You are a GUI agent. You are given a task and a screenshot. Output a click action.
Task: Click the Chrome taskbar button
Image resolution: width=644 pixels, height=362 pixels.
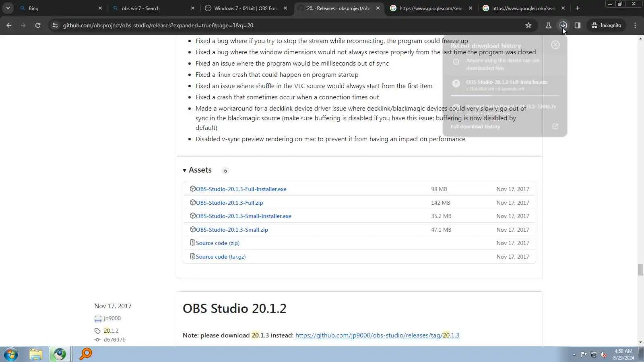pos(60,354)
